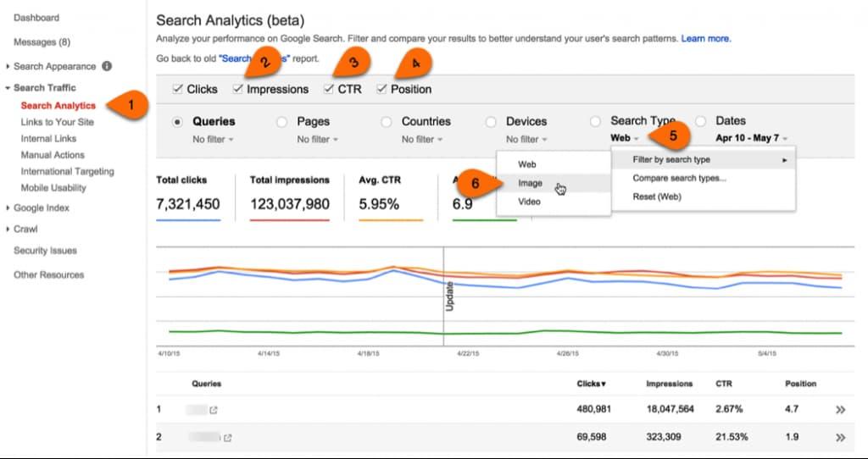Viewport: 868px width, 459px height.
Task: Select Compare search types option
Action: (x=679, y=178)
